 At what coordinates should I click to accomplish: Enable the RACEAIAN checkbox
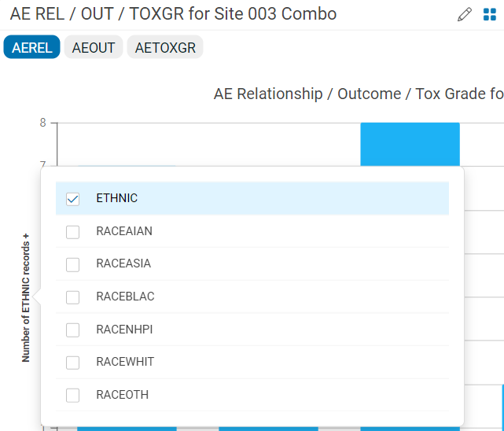click(x=72, y=232)
